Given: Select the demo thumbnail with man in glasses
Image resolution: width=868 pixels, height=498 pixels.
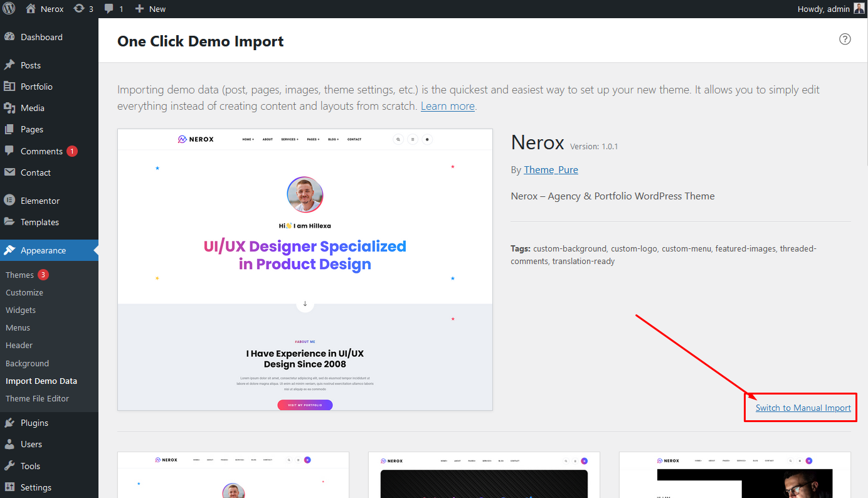Looking at the screenshot, I should (735, 475).
